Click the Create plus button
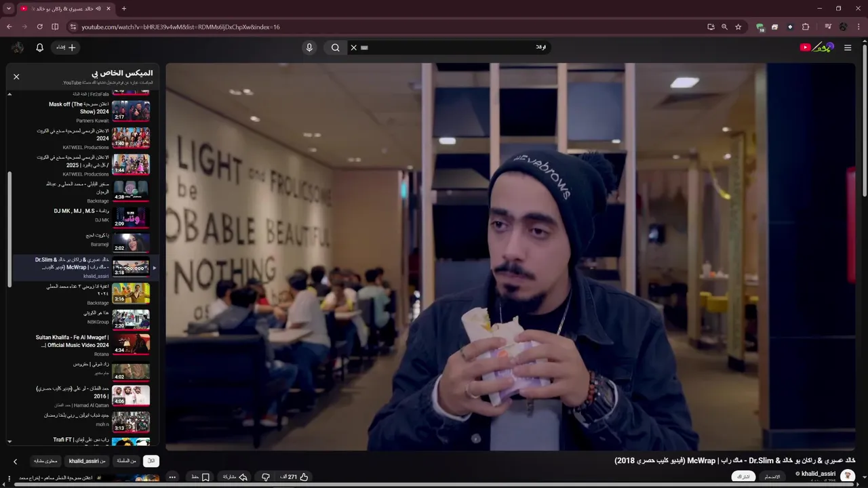 [66, 47]
